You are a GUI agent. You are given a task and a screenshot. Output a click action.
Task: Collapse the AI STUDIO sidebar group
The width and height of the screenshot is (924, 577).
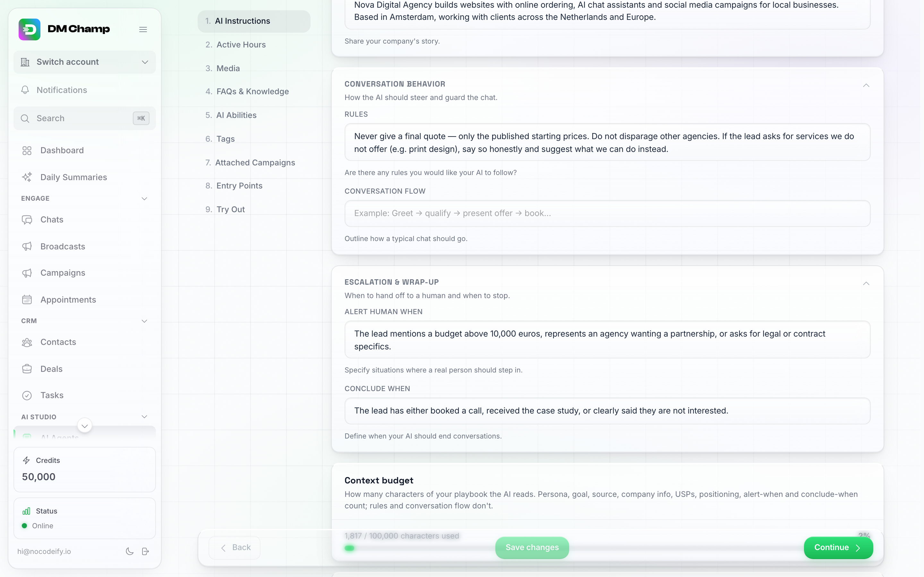pyautogui.click(x=144, y=417)
